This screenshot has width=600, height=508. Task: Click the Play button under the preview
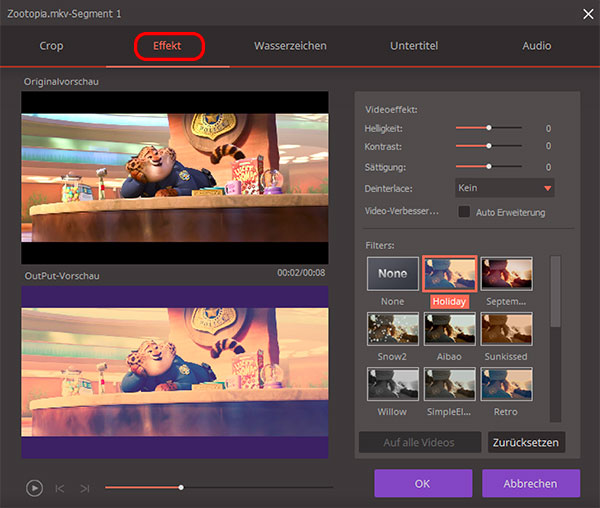[x=34, y=488]
